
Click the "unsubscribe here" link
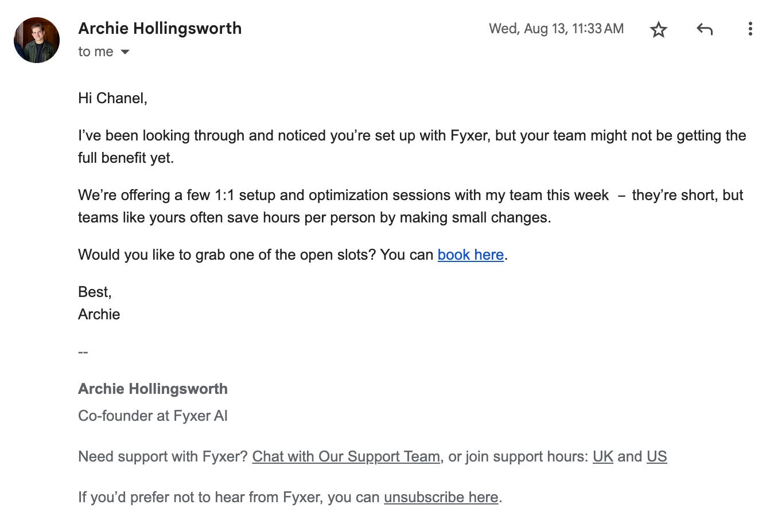[441, 497]
